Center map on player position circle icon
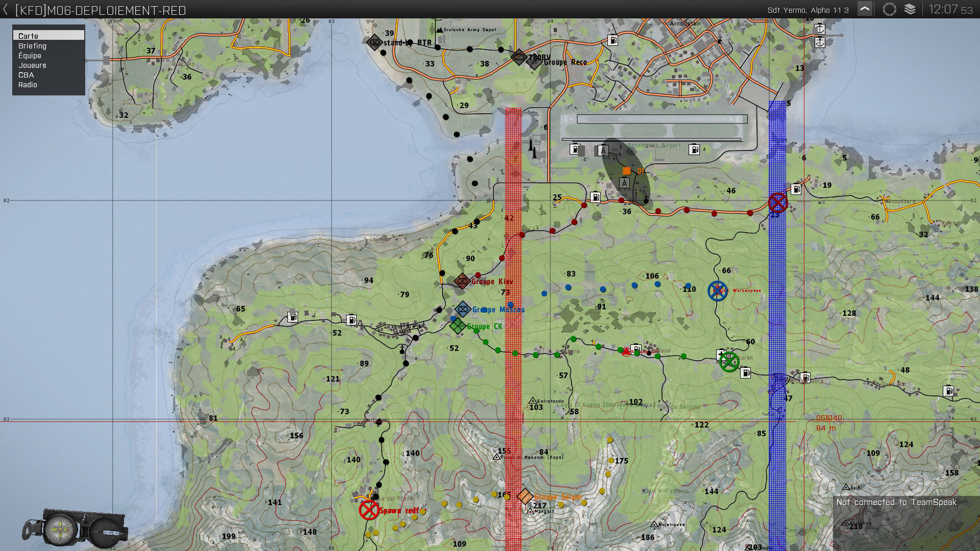This screenshot has height=551, width=980. point(889,10)
